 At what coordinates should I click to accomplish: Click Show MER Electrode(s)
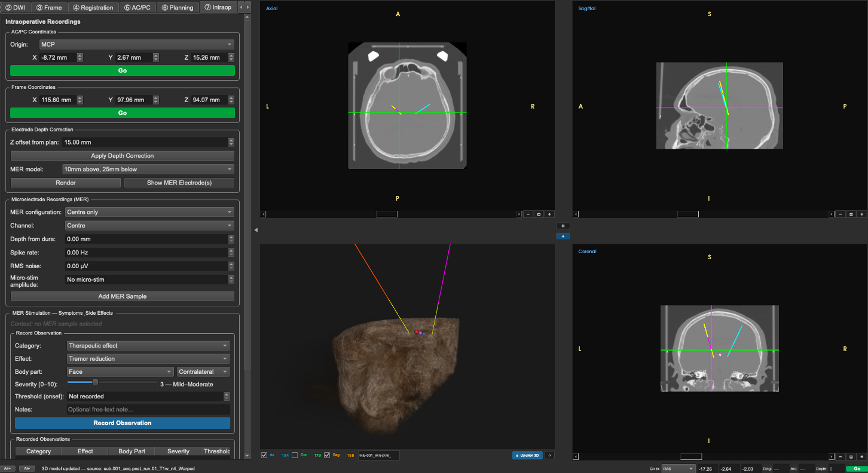[x=179, y=183]
